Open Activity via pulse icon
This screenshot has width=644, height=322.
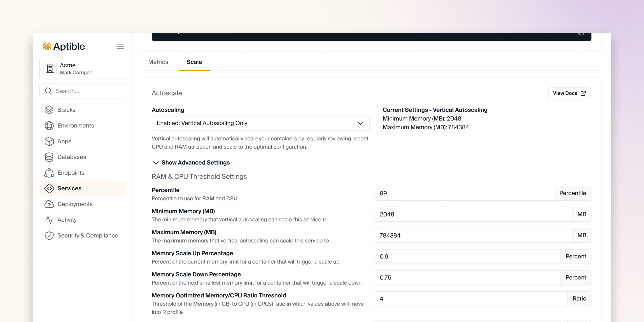pos(49,220)
